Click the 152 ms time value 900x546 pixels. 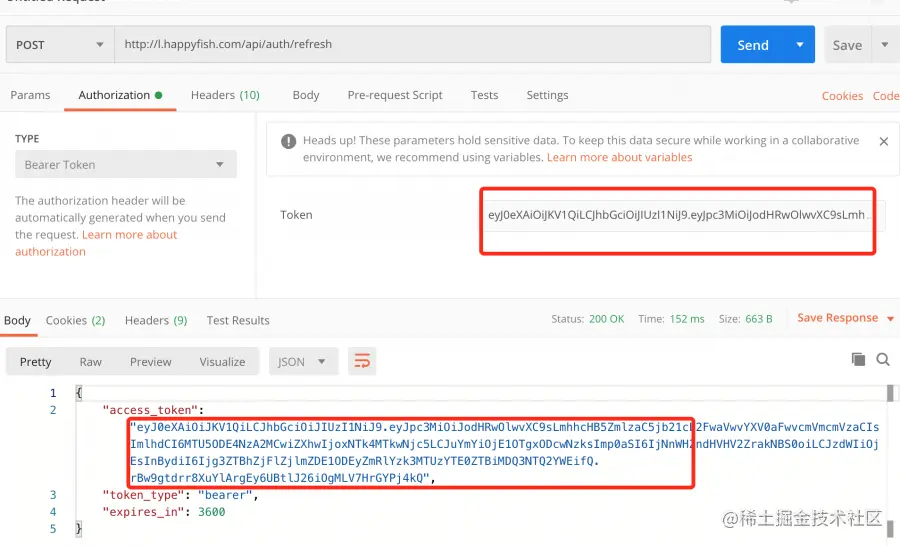point(687,319)
